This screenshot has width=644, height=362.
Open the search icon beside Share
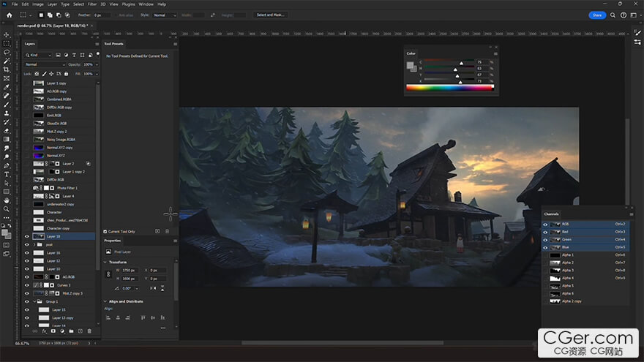613,15
